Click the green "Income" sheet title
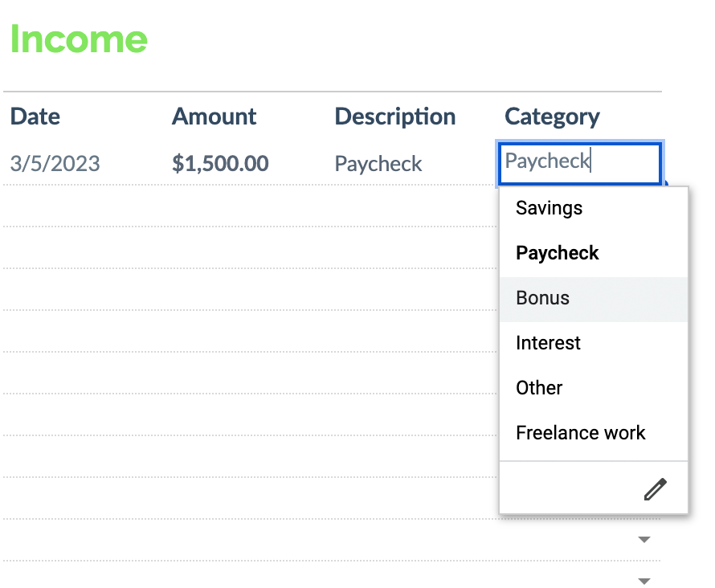The image size is (715, 588). (78, 39)
